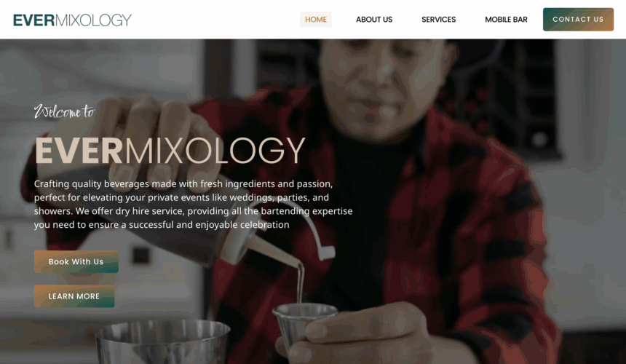Click the LEARN MORE button
626x364 pixels.
tap(74, 296)
